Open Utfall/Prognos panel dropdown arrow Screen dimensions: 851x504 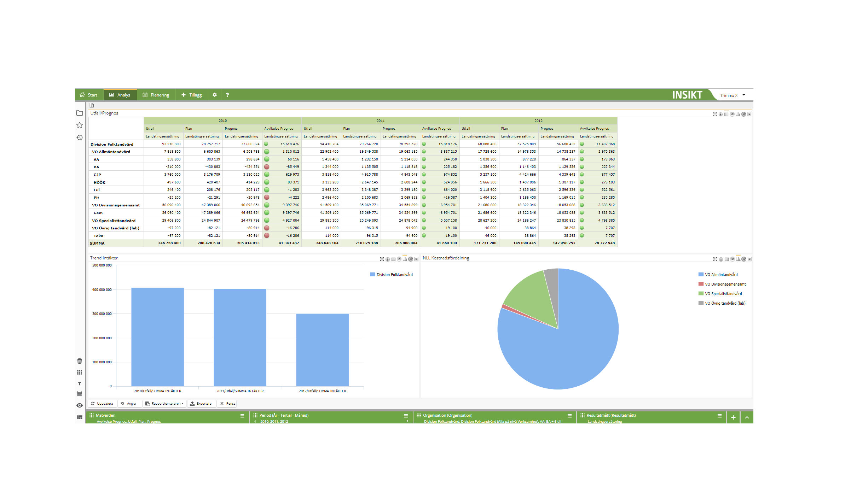(749, 114)
